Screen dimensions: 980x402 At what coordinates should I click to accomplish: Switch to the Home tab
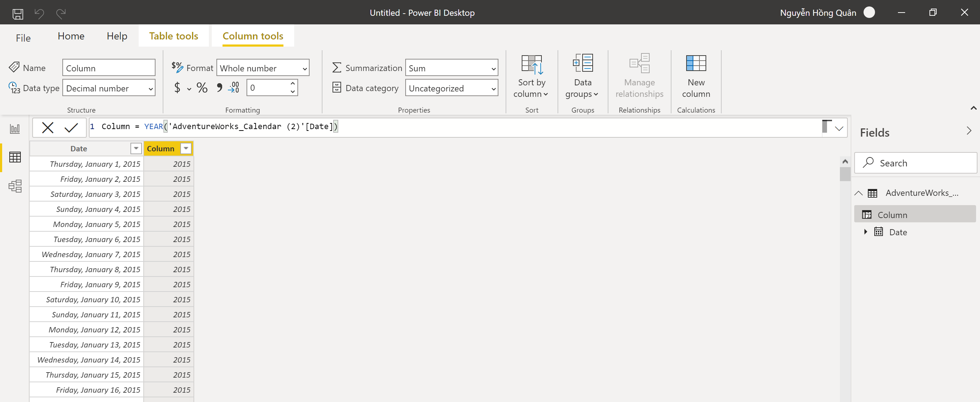click(71, 36)
